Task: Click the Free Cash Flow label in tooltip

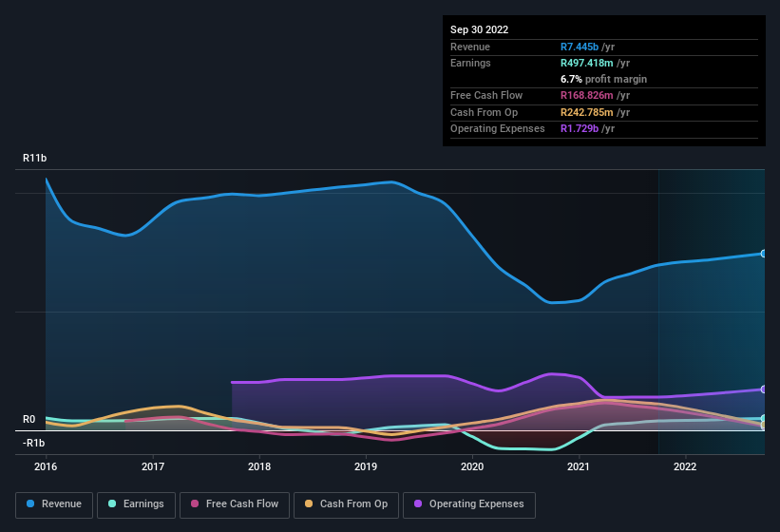Action: 486,95
